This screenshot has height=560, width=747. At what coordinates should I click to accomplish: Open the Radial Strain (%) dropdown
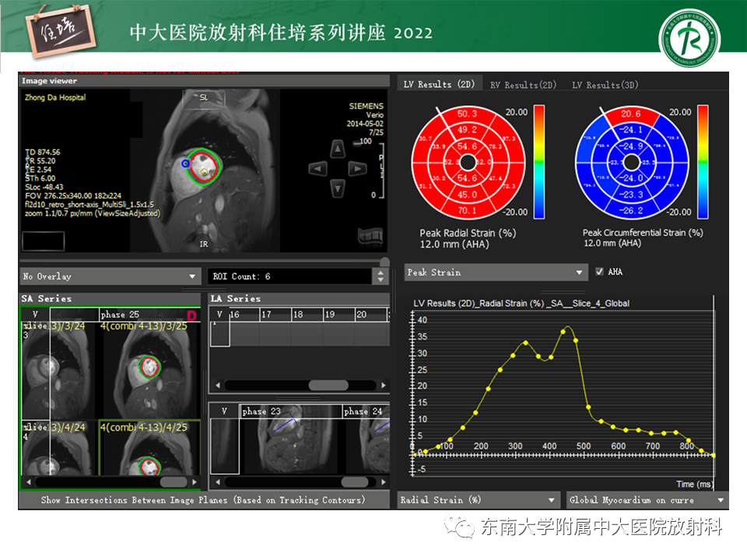[478, 500]
